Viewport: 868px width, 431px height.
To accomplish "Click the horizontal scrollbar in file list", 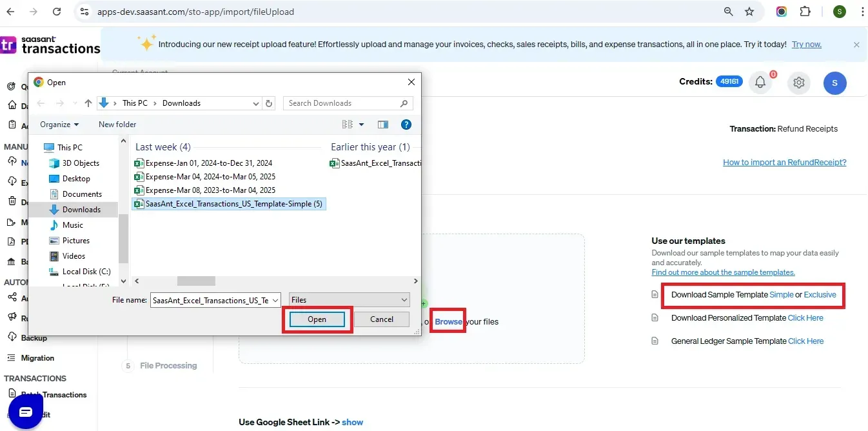I will coord(196,281).
